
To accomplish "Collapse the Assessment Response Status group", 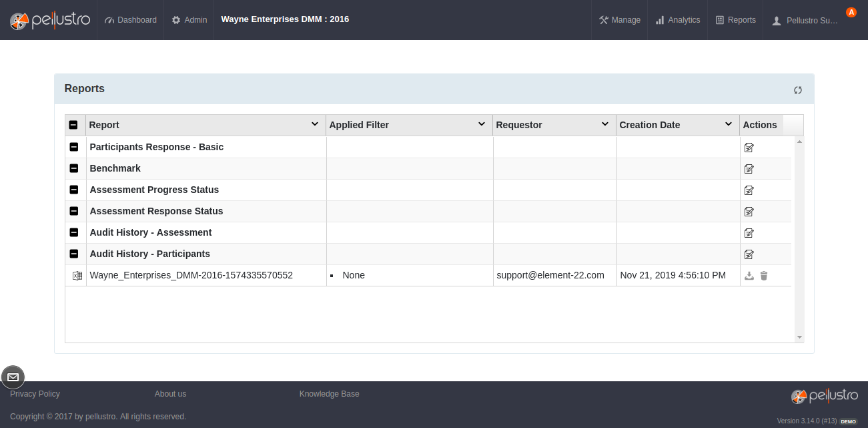I will (x=74, y=211).
